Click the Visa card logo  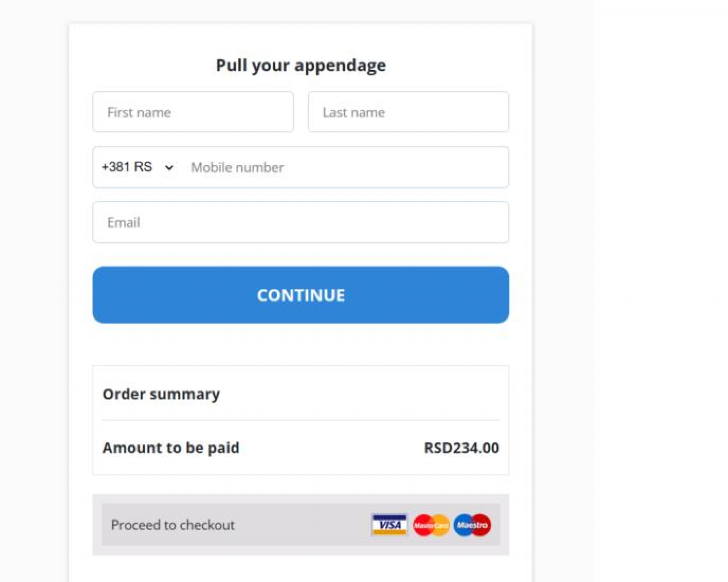(x=389, y=525)
